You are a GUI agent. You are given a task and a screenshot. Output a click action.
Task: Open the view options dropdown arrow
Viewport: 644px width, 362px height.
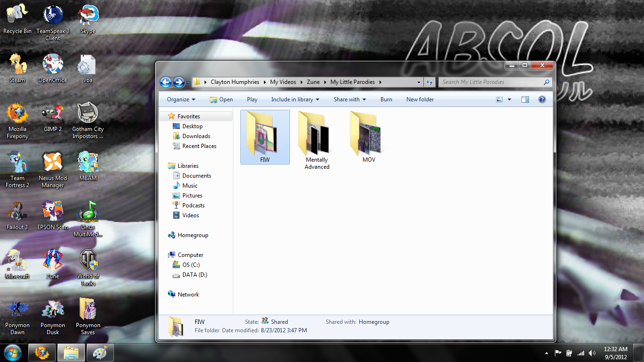point(509,99)
